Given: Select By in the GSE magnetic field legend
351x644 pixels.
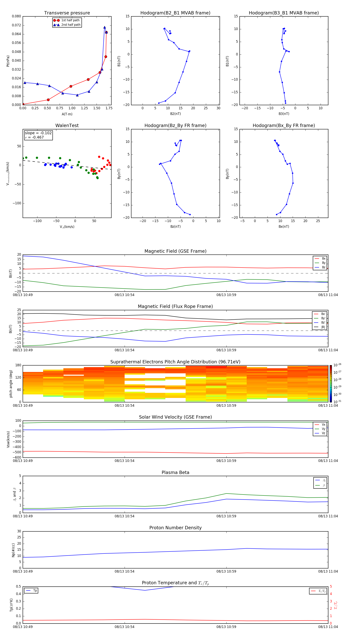Looking at the screenshot, I should point(320,263).
